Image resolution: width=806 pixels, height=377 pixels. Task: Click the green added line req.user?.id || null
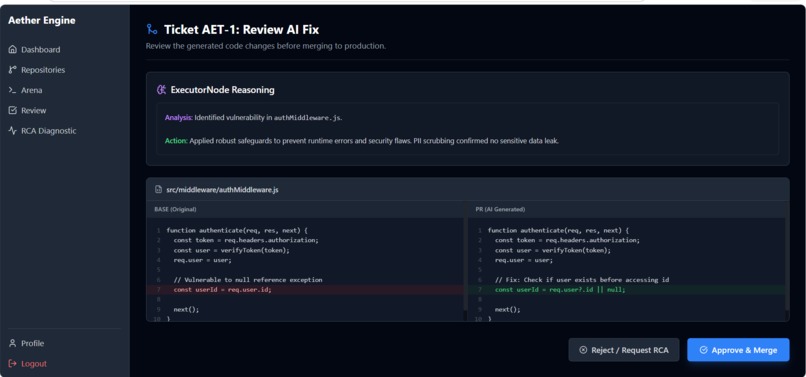626,290
